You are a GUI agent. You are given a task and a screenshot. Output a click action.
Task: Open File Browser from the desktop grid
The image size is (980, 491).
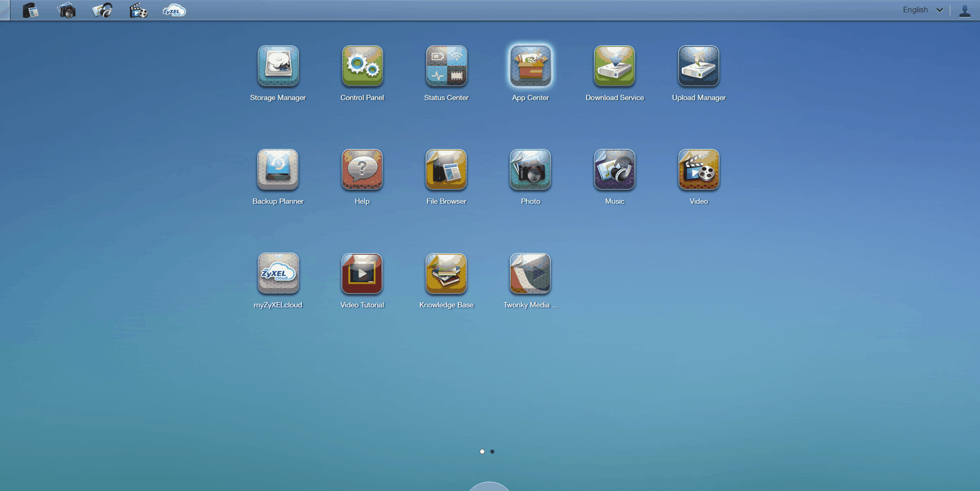[446, 169]
